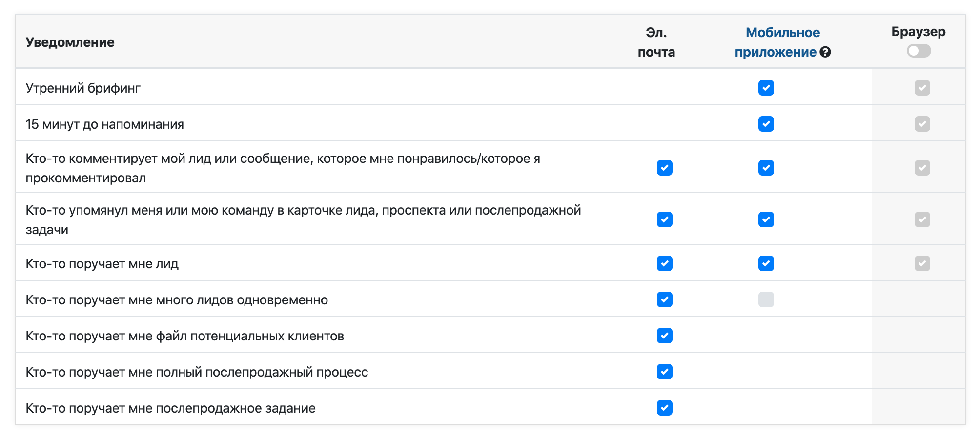Uncheck mobile app for Утренний брифинг
This screenshot has width=980, height=438.
pos(766,88)
